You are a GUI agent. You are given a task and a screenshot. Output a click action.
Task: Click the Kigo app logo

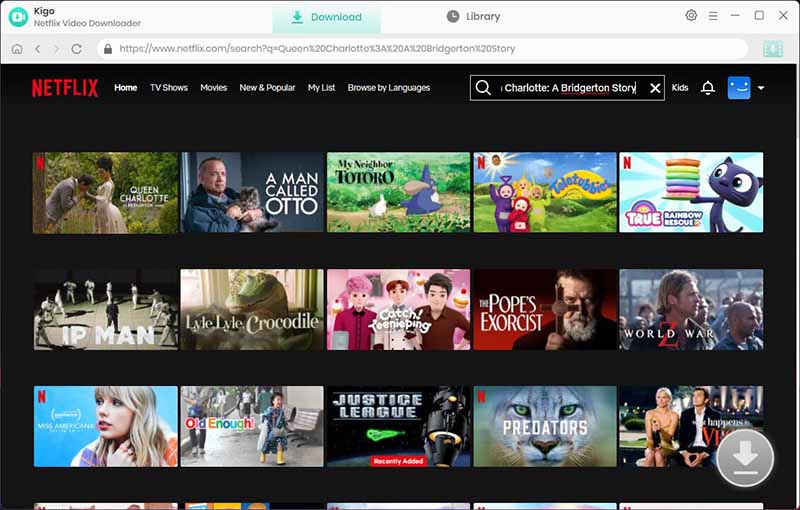click(x=19, y=16)
